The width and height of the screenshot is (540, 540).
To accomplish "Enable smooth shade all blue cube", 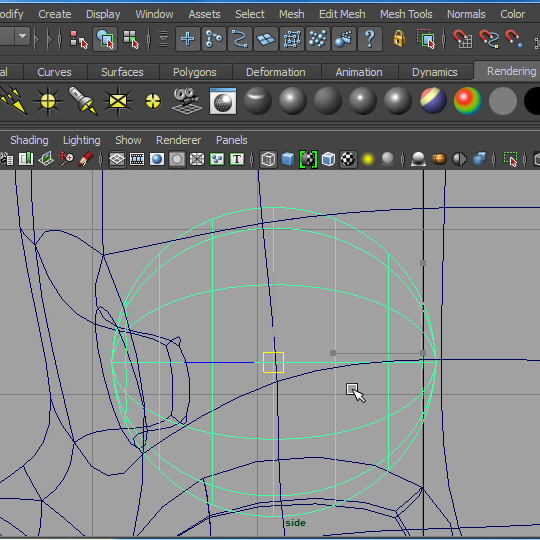I will tap(288, 159).
